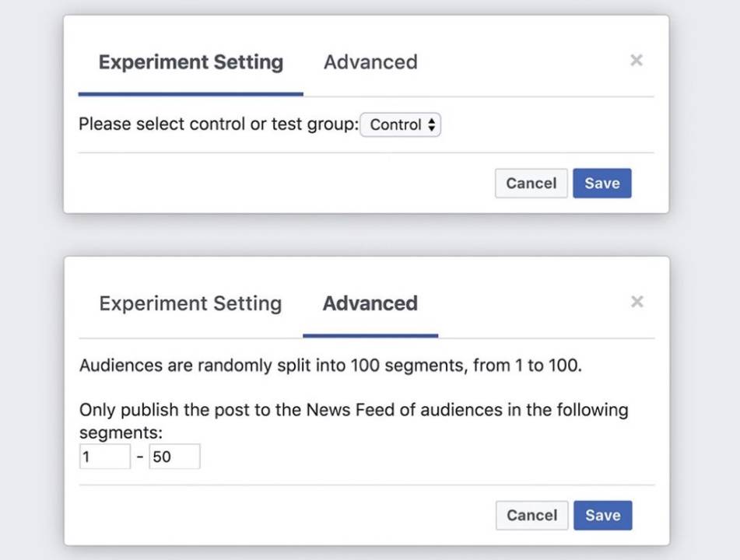Screen dimensions: 740x560
Task: Click the 'Audiences are randomly split' description text
Action: pos(330,366)
